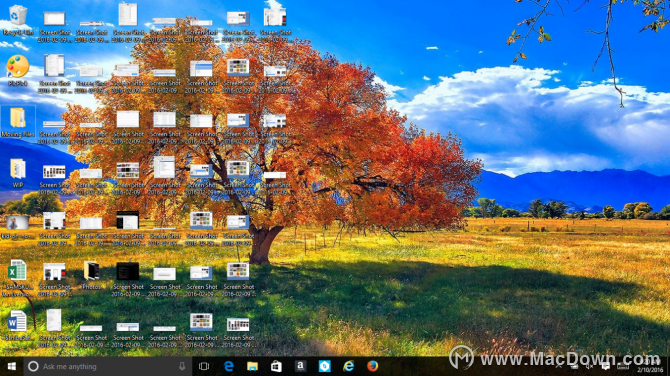Image resolution: width=670 pixels, height=376 pixels.
Task: Launch Microsoft Edge from the taskbar
Action: point(229,366)
